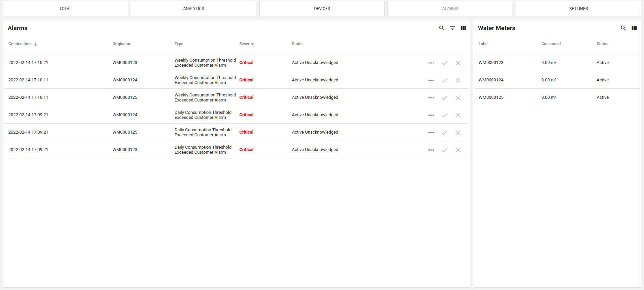
Task: Acknowledge the 17:10:21 WM0000123 weekly alarm
Action: pos(444,63)
